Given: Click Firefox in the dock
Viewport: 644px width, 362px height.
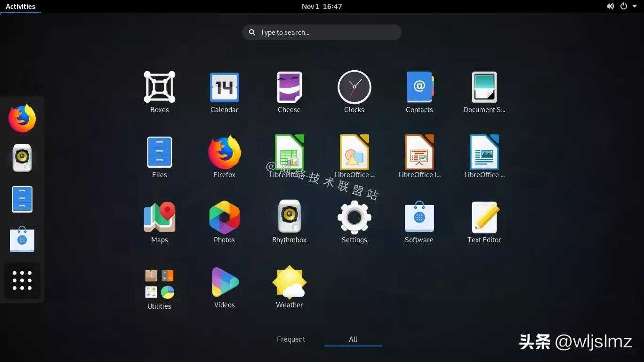Looking at the screenshot, I should pyautogui.click(x=22, y=118).
